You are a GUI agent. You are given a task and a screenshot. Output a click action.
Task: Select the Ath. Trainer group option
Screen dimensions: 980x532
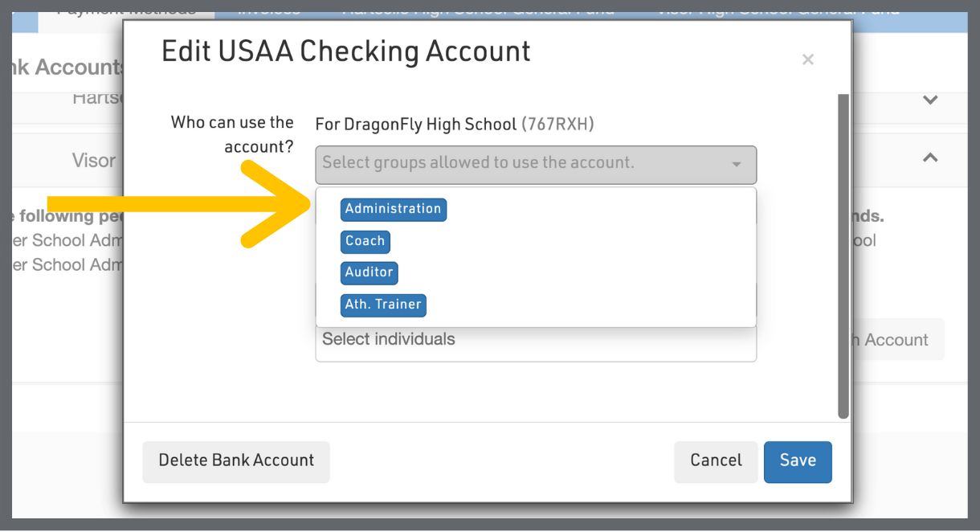pos(382,305)
